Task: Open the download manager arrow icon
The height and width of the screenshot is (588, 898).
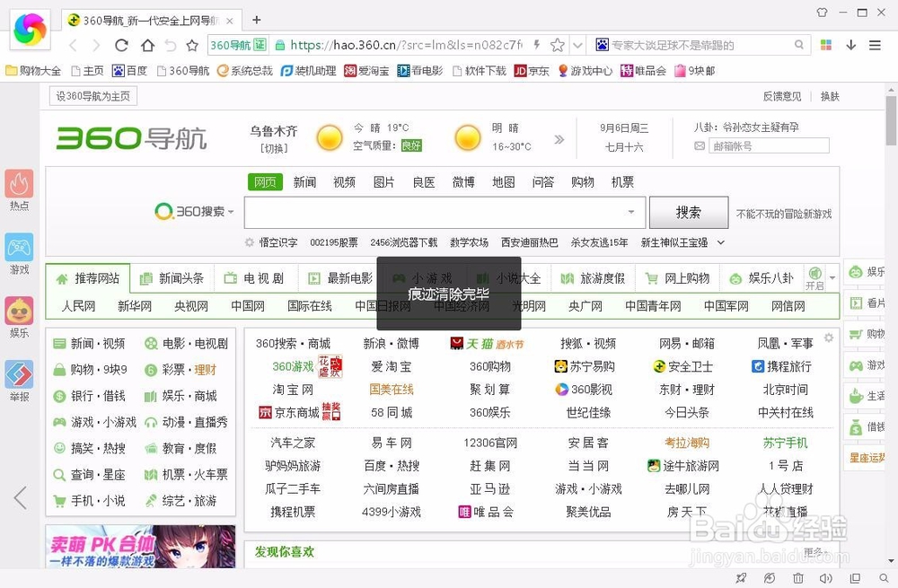Action: tap(851, 45)
